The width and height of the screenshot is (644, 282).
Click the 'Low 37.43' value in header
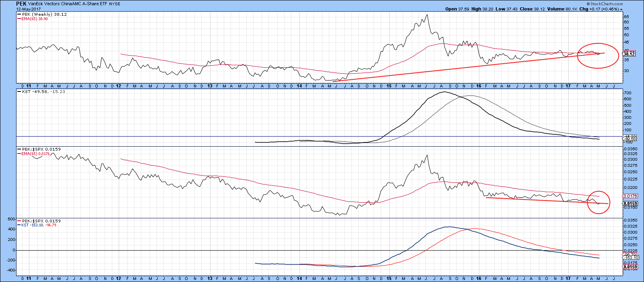pos(506,9)
